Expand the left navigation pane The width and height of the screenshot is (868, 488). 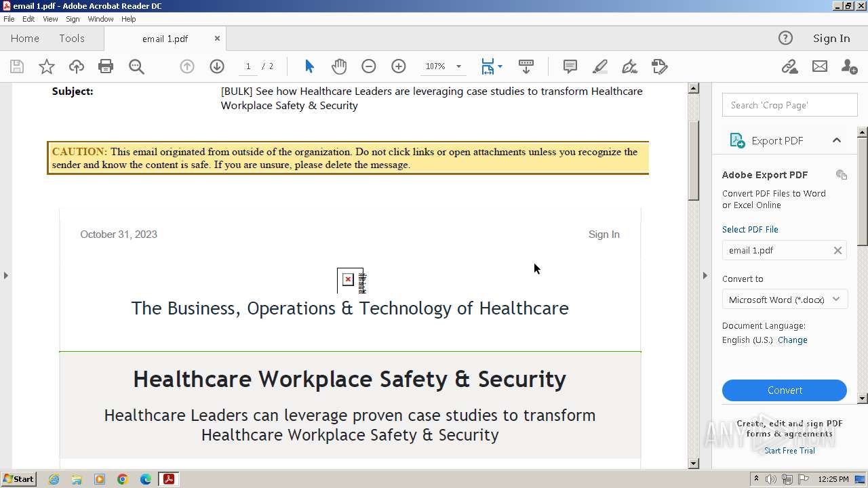point(5,275)
